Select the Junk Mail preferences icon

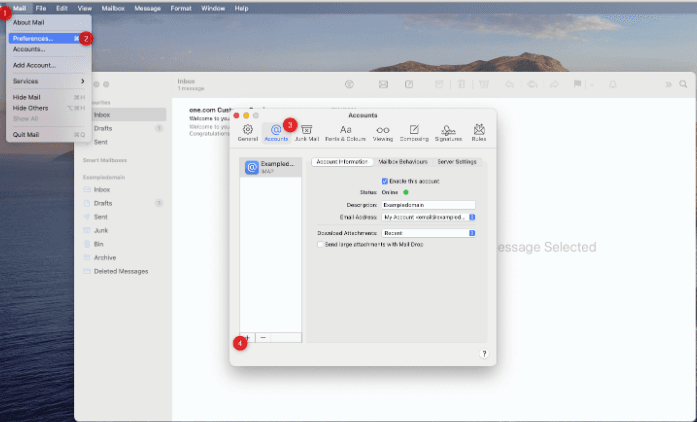tap(307, 132)
